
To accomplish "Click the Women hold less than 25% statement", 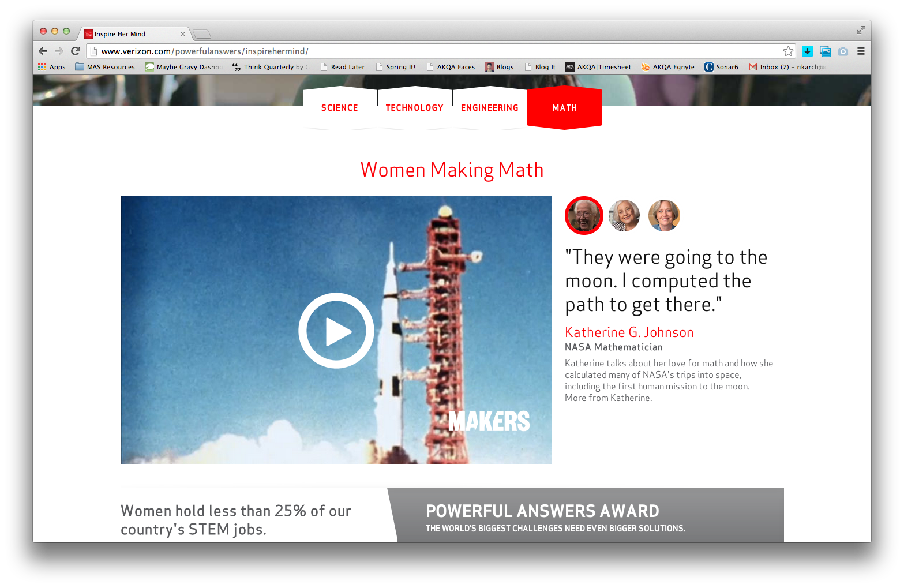I will (236, 520).
